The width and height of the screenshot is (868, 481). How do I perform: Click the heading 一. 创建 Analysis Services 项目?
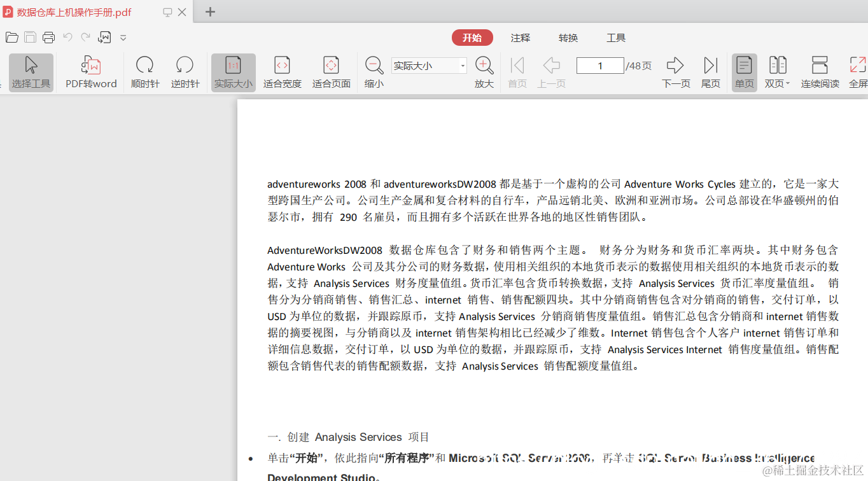pyautogui.click(x=348, y=437)
